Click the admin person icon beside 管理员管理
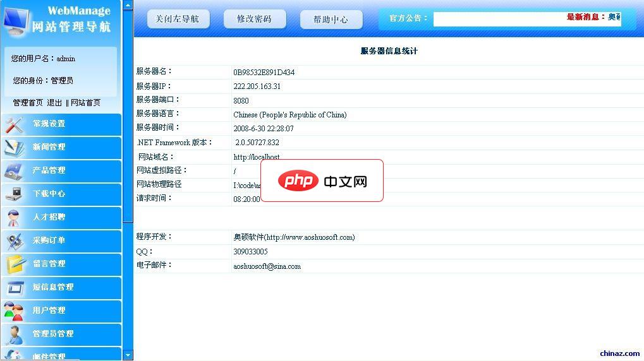The width and height of the screenshot is (644, 361). tap(15, 335)
